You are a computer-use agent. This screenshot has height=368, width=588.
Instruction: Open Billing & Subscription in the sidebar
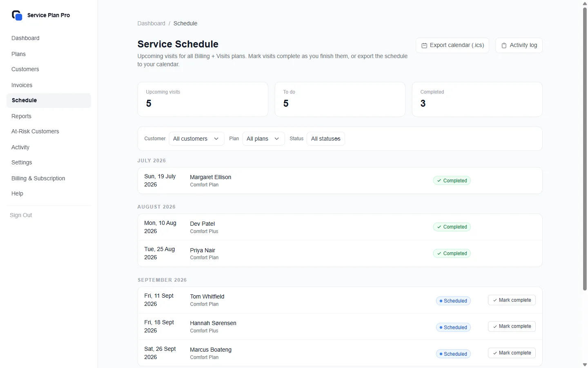49,178
